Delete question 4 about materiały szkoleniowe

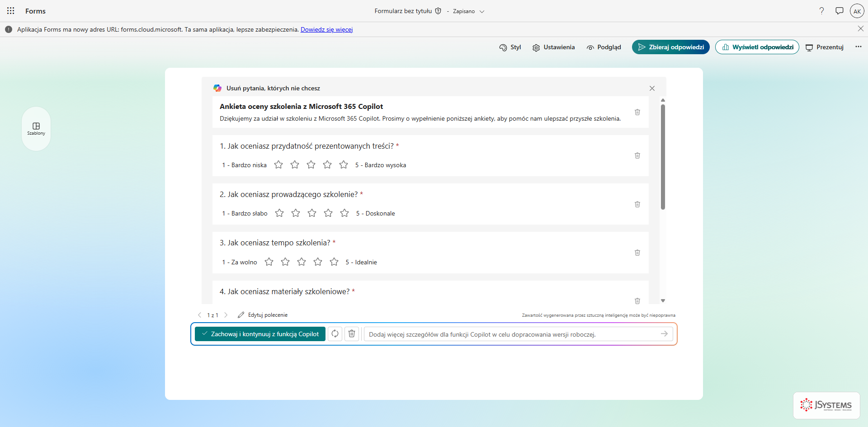tap(637, 301)
